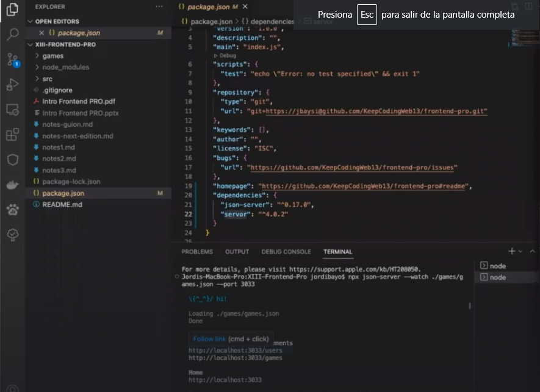The width and height of the screenshot is (540, 392).
Task: Open the homepage readme URL link
Action: [x=363, y=186]
